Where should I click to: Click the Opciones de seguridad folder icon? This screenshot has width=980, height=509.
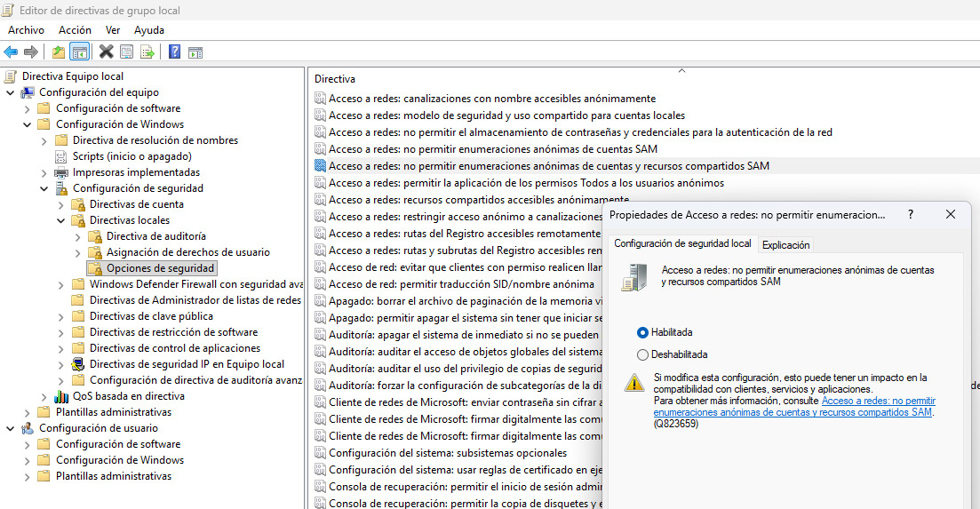[95, 268]
